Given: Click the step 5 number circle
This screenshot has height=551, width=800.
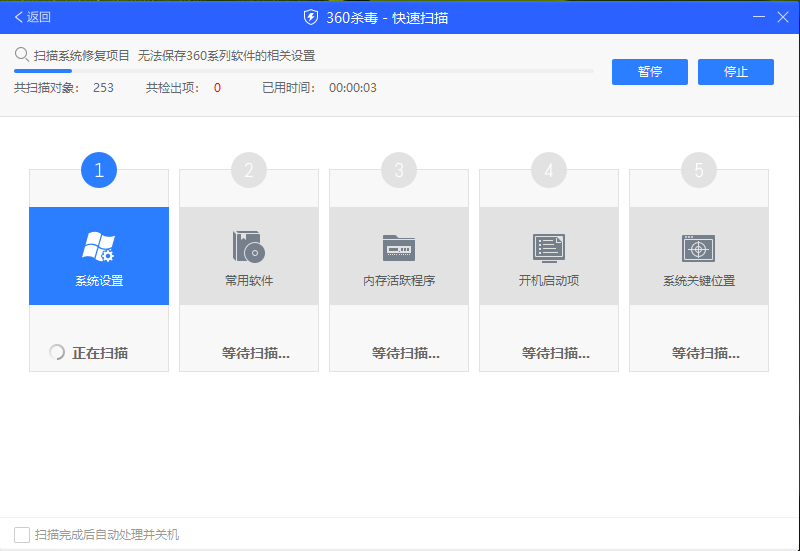Looking at the screenshot, I should 699,170.
